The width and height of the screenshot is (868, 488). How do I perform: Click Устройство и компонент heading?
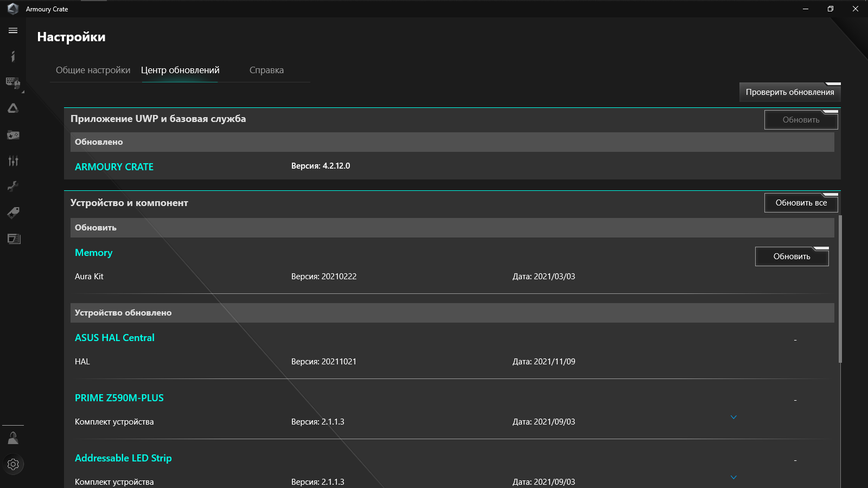tap(129, 203)
